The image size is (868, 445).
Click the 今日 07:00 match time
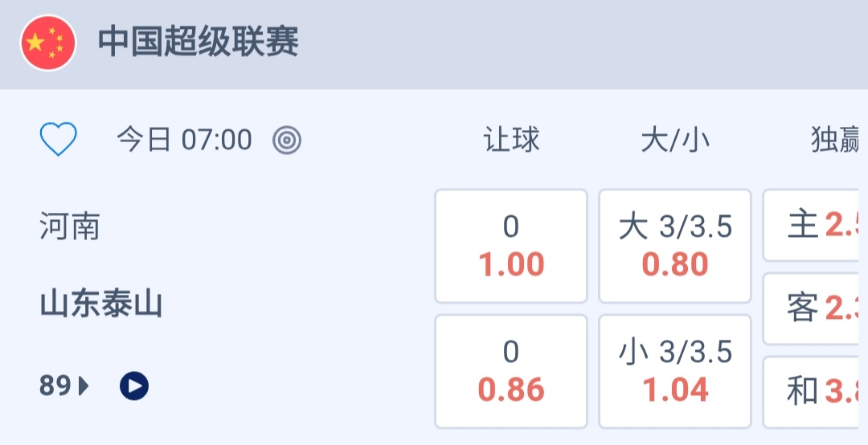point(184,141)
